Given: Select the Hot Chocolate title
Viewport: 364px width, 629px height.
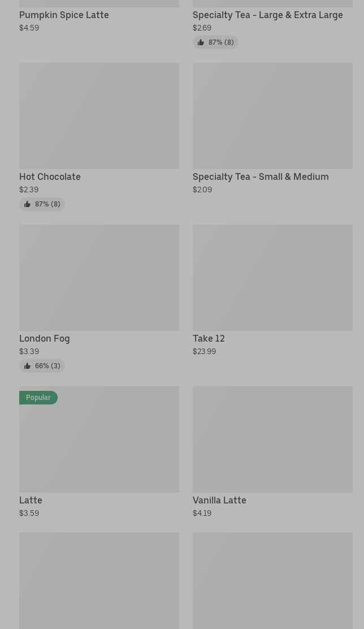Looking at the screenshot, I should coord(50,176).
